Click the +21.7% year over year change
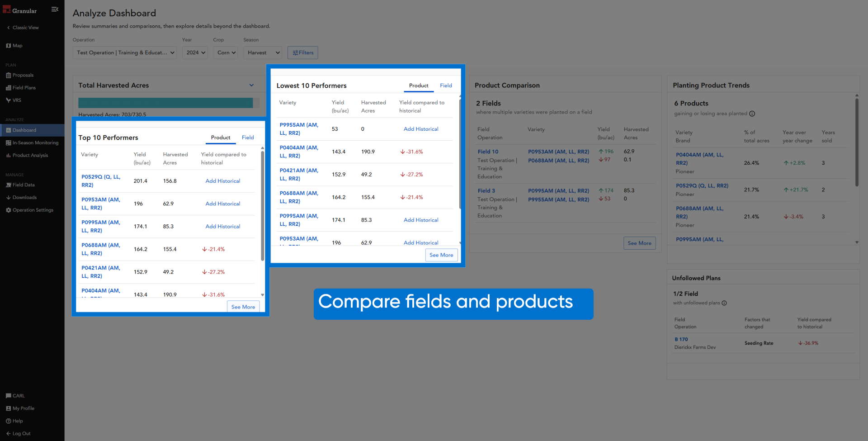This screenshot has height=441, width=868. click(796, 190)
